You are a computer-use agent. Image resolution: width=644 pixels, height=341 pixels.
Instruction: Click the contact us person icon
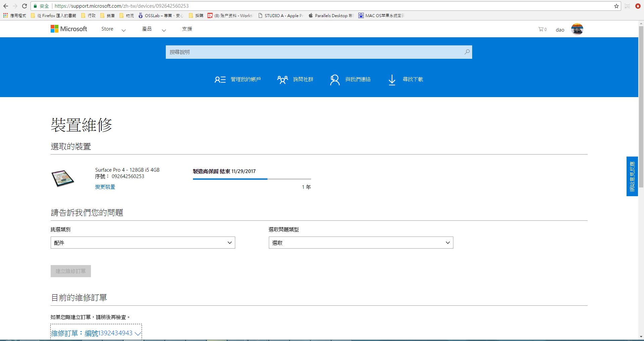pyautogui.click(x=335, y=80)
